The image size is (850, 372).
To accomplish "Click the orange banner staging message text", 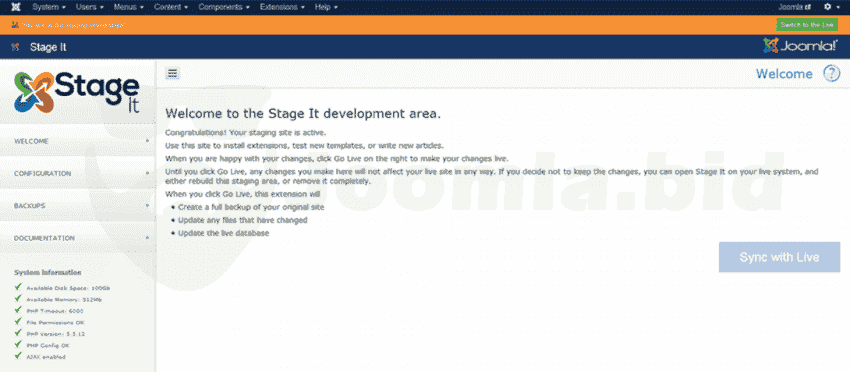I will pos(73,25).
